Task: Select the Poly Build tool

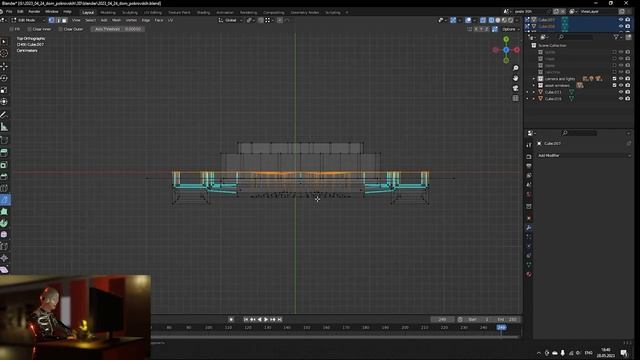Action: [4, 211]
